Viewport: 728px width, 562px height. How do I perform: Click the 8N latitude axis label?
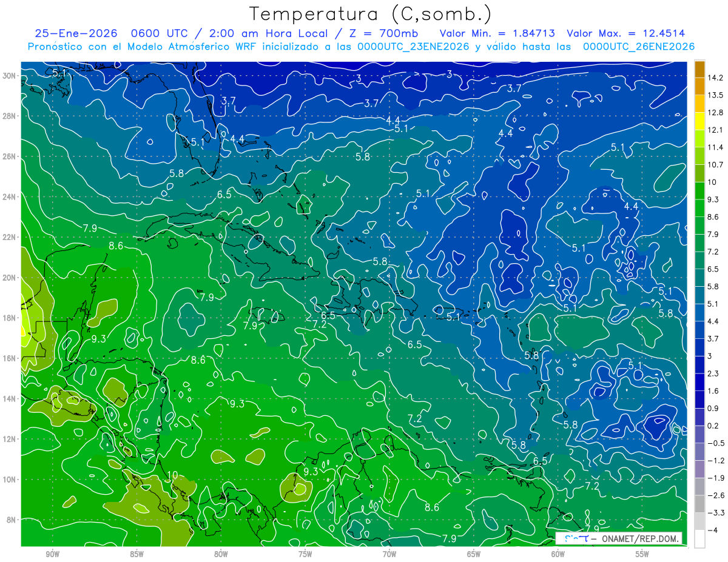pyautogui.click(x=12, y=520)
